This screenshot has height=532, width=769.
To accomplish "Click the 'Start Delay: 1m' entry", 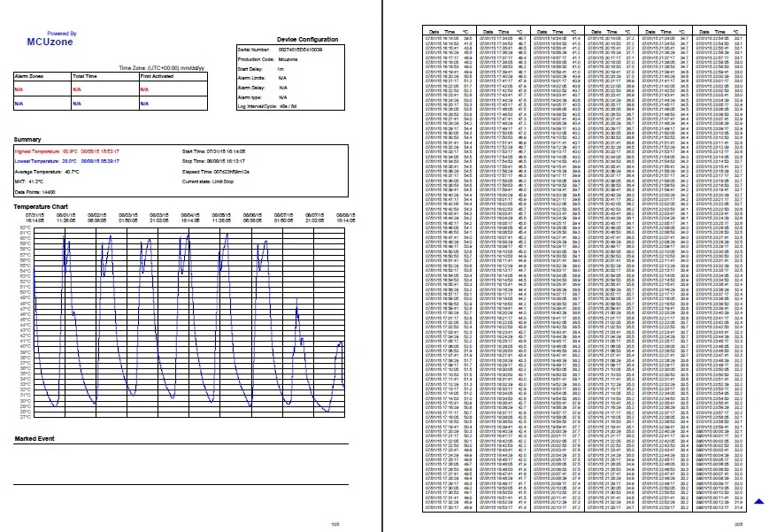I will click(x=261, y=69).
